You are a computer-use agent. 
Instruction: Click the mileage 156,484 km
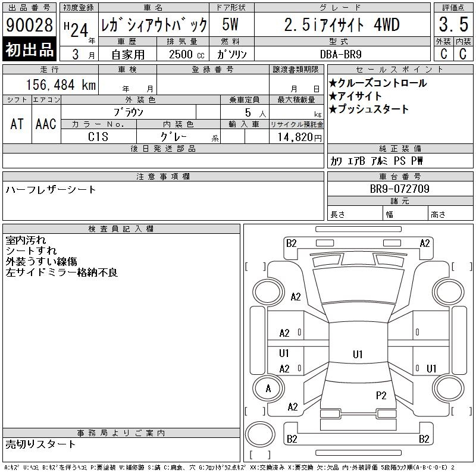tap(61, 84)
